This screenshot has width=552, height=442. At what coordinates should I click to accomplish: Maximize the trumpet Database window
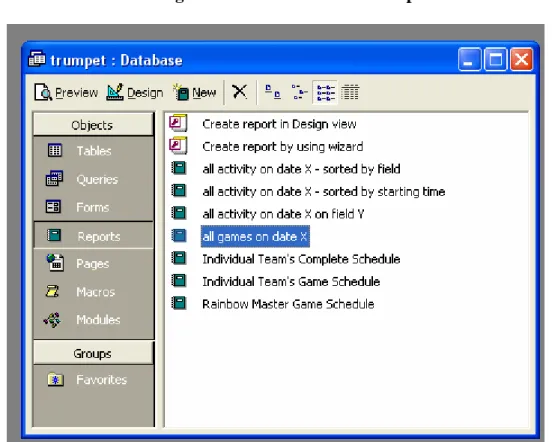pyautogui.click(x=495, y=59)
